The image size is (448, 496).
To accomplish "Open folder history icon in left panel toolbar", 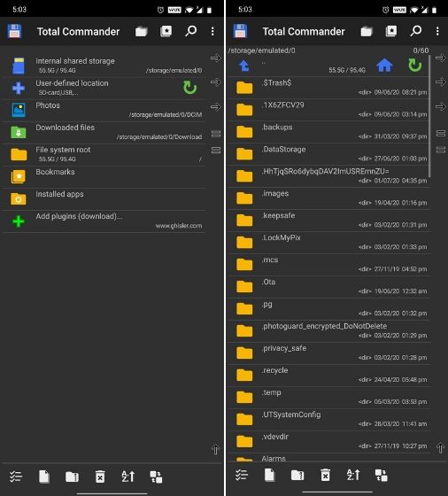I will [142, 31].
